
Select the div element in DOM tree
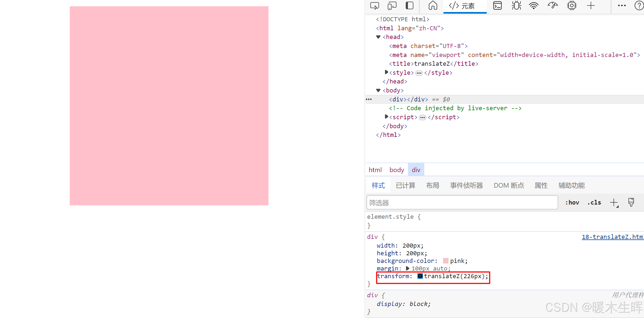[x=408, y=99]
